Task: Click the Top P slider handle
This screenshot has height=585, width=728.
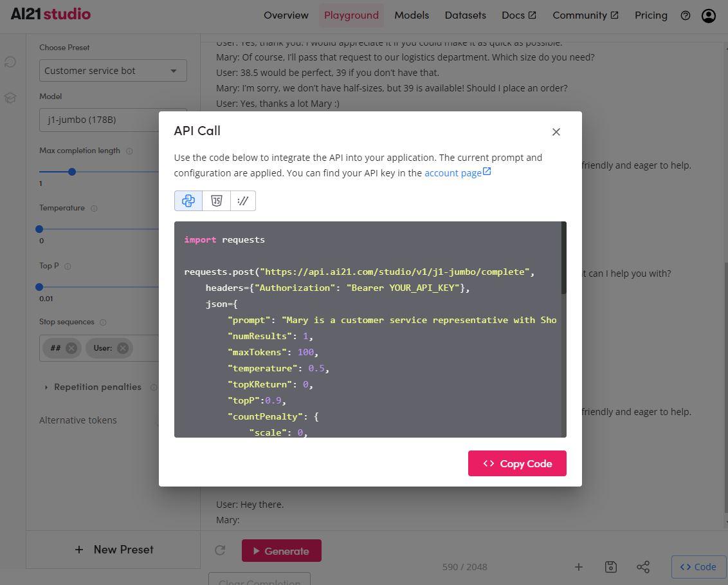Action: pyautogui.click(x=39, y=287)
